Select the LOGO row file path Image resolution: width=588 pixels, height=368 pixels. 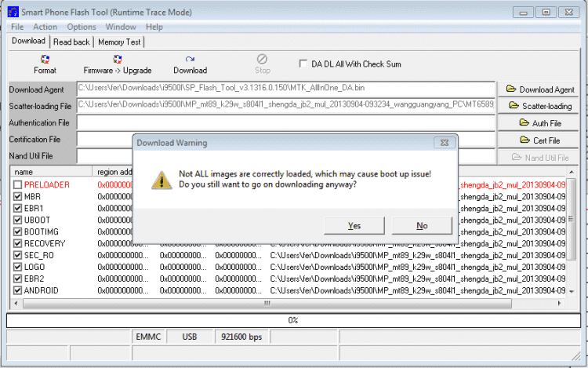tap(418, 267)
